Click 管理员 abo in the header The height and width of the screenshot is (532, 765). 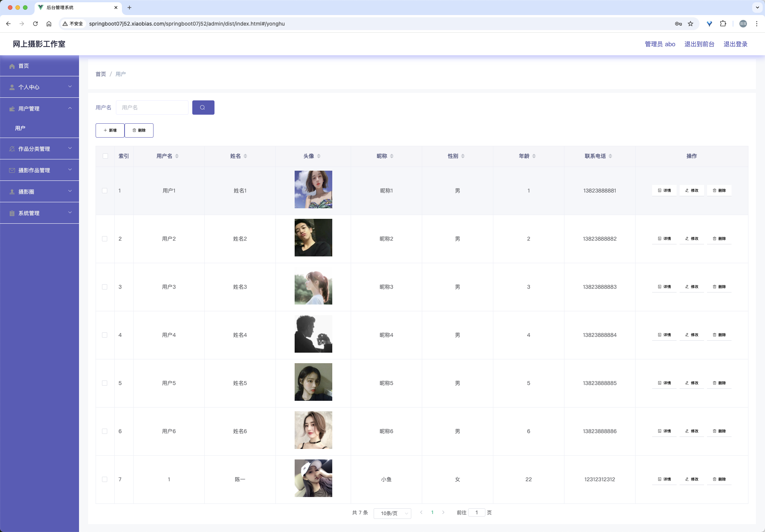tap(660, 44)
